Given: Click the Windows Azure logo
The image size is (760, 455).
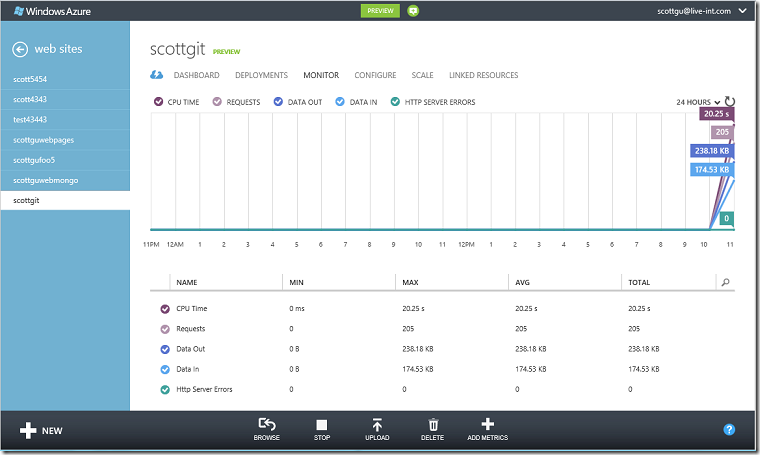Looking at the screenshot, I should pyautogui.click(x=52, y=11).
